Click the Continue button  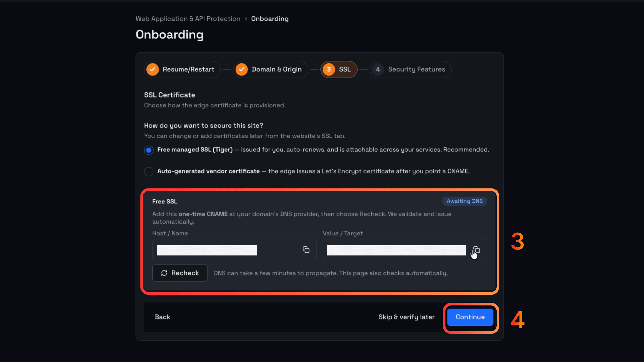point(470,317)
